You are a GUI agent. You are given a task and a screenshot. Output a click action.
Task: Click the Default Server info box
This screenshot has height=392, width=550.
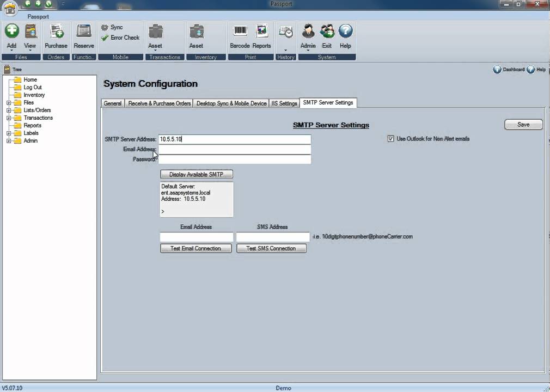(x=197, y=199)
